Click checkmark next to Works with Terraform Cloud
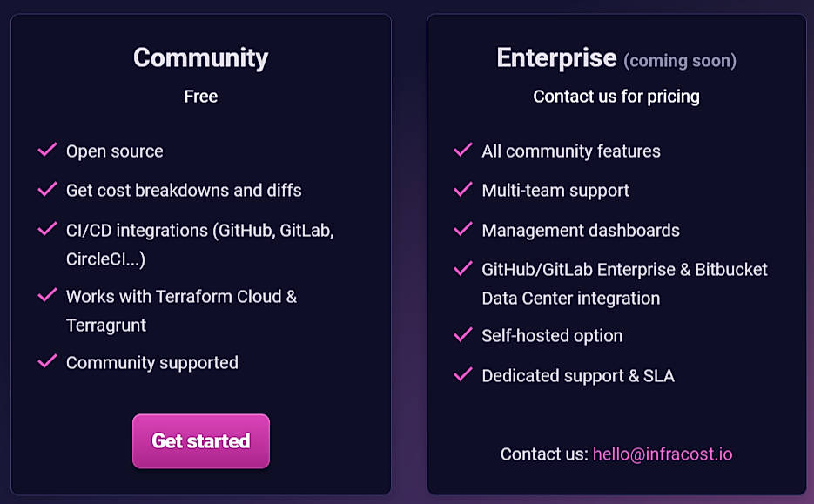The image size is (814, 504). (47, 296)
